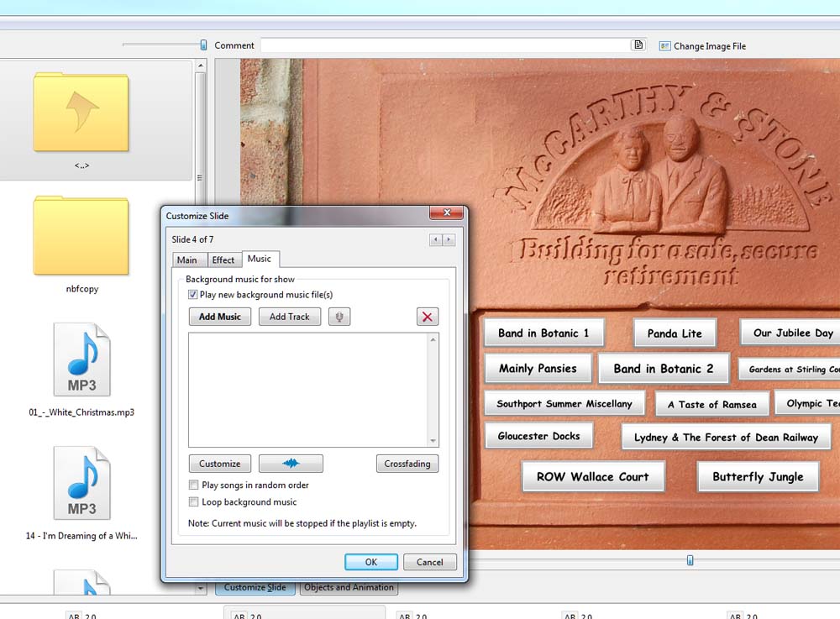Click the comment editor icon beside the Comment field
Screen dimensions: 840x619
(x=638, y=45)
